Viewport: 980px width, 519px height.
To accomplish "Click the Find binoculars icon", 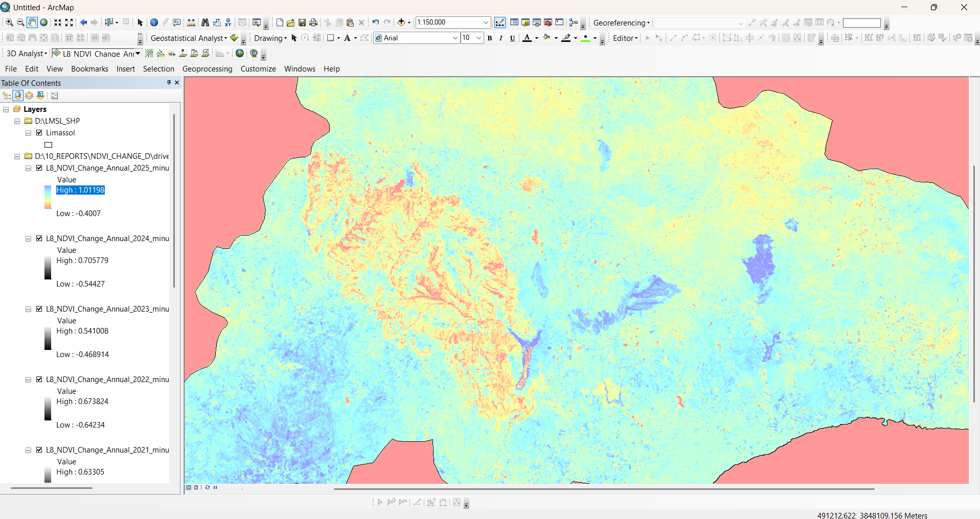I will point(205,22).
